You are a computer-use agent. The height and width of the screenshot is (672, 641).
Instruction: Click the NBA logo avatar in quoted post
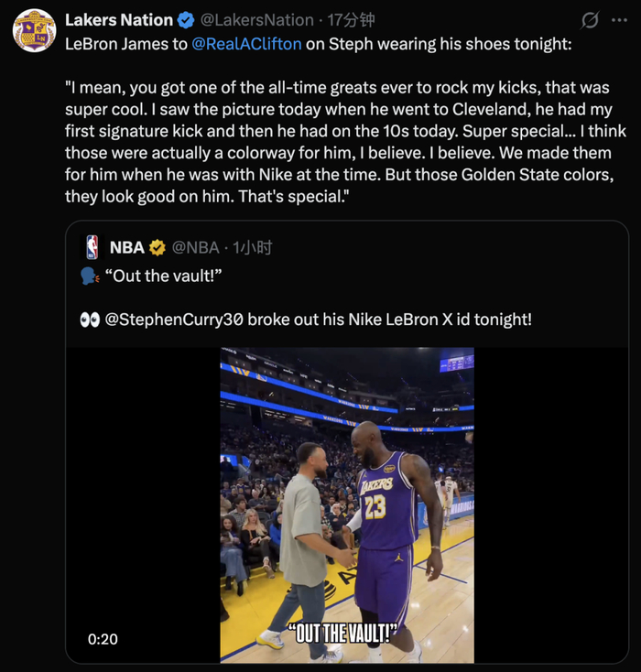[92, 247]
